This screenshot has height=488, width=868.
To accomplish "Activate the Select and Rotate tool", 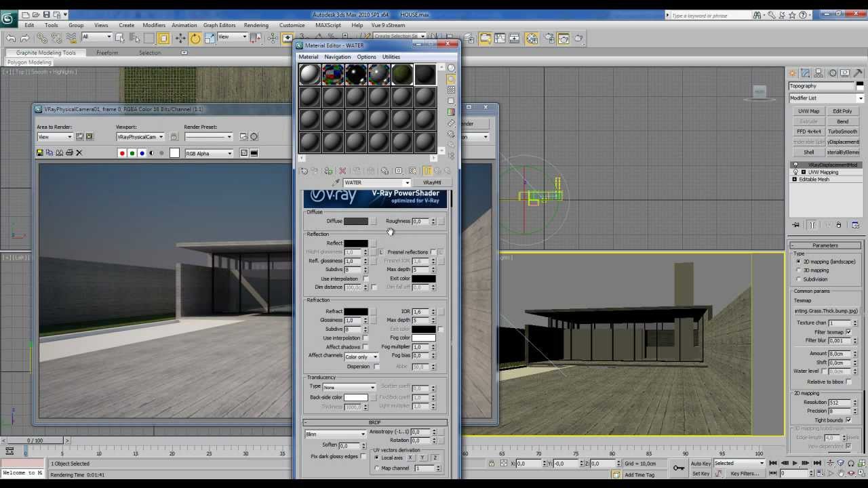I will pos(195,39).
